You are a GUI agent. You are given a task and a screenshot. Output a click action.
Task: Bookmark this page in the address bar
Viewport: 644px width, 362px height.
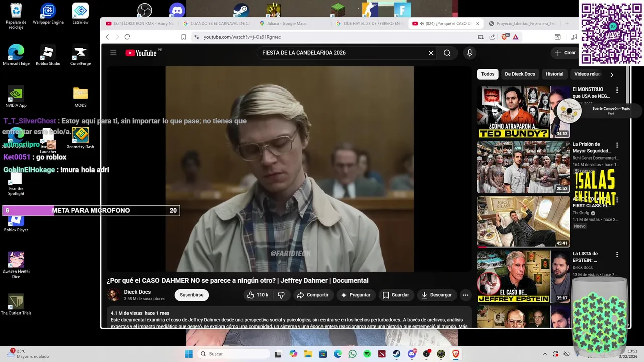(183, 37)
